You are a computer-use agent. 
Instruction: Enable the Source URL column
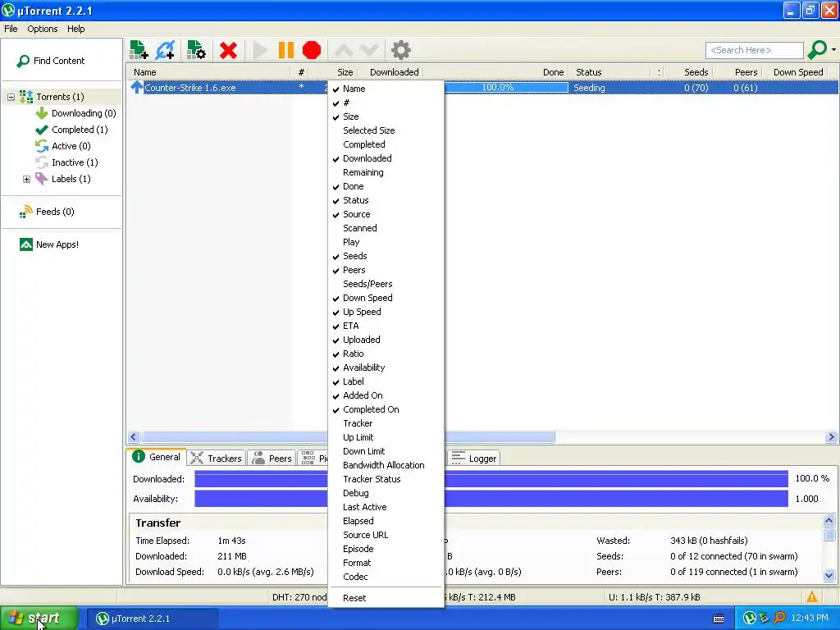pyautogui.click(x=386, y=535)
